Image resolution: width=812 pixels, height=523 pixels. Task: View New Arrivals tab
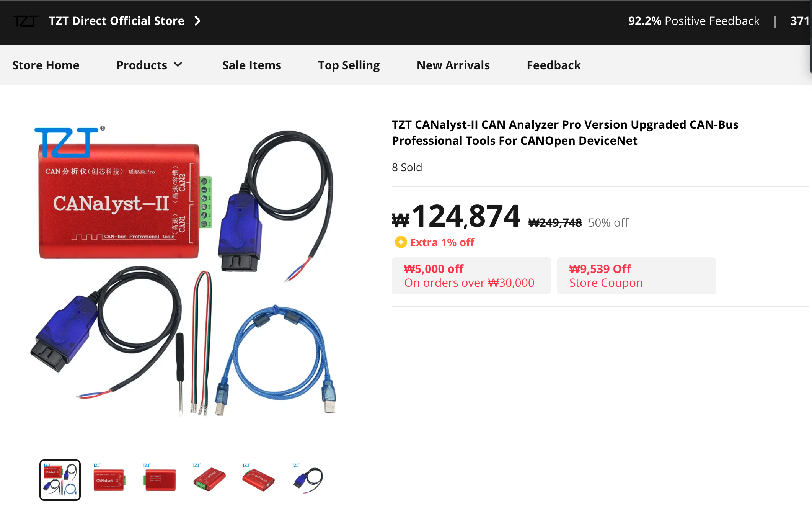coord(453,65)
